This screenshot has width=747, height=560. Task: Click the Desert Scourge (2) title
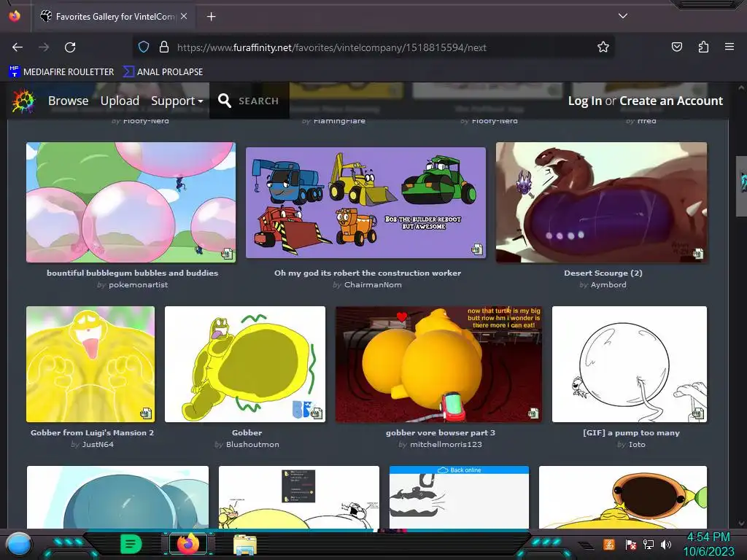(x=603, y=273)
